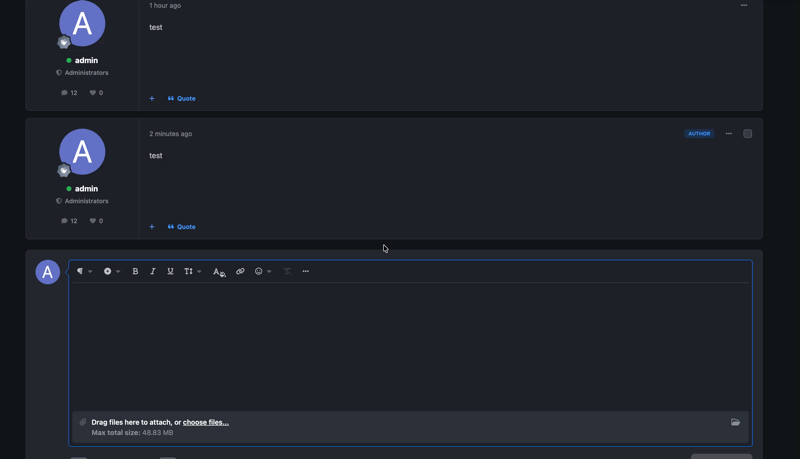Click the admin avatar in the author post

[82, 152]
